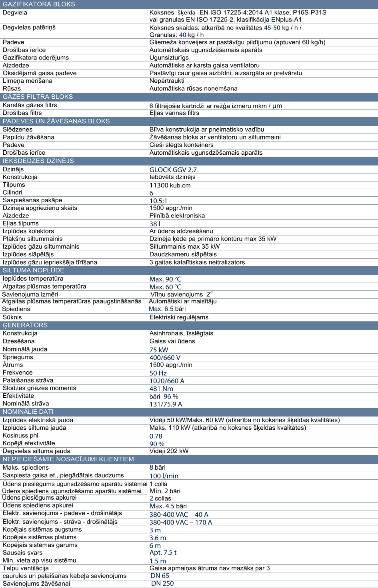Select the 'Kopējais sistēmas platums' label

pos(40,537)
